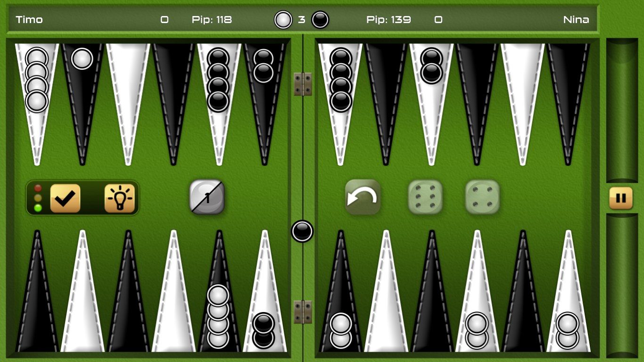Click the player name Timo
Image resolution: width=644 pixels, height=362 pixels.
[x=29, y=20]
